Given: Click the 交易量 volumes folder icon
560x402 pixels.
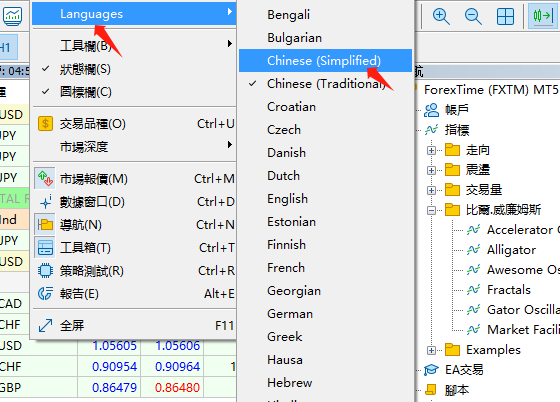Looking at the screenshot, I should tap(452, 190).
